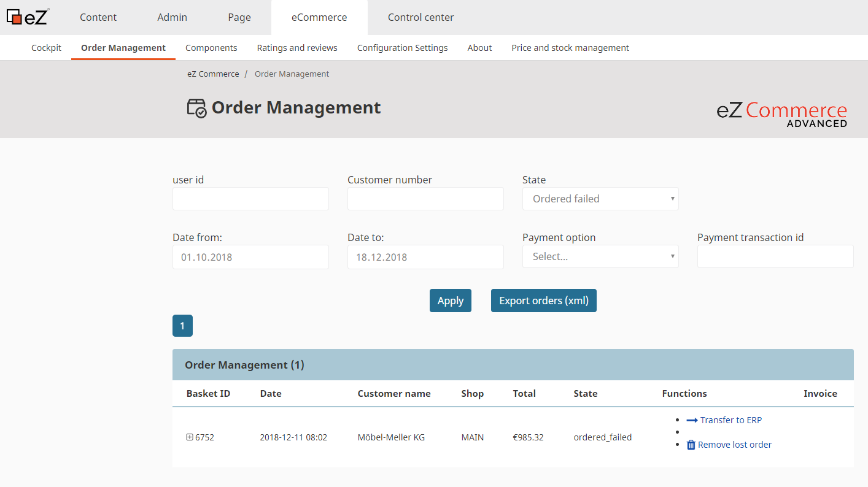The image size is (868, 487).
Task: Click the Date to field 18.12.2018
Action: 425,257
